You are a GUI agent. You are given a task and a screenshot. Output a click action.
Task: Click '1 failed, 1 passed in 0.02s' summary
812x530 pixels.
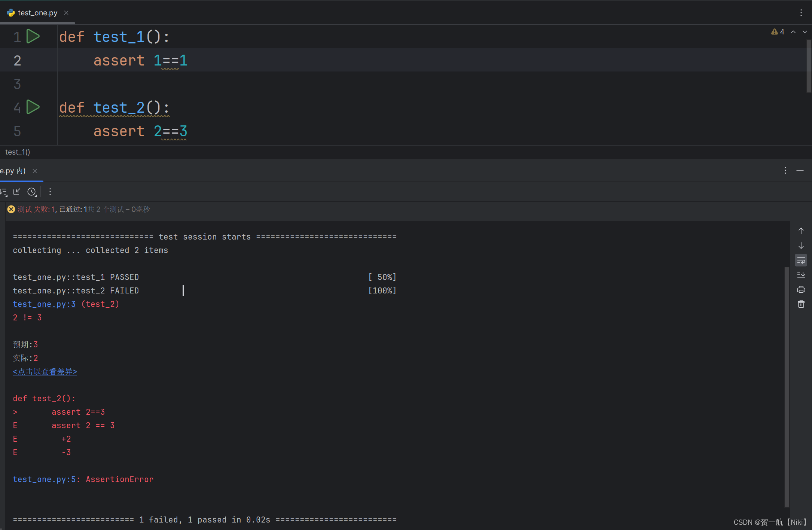click(x=205, y=520)
